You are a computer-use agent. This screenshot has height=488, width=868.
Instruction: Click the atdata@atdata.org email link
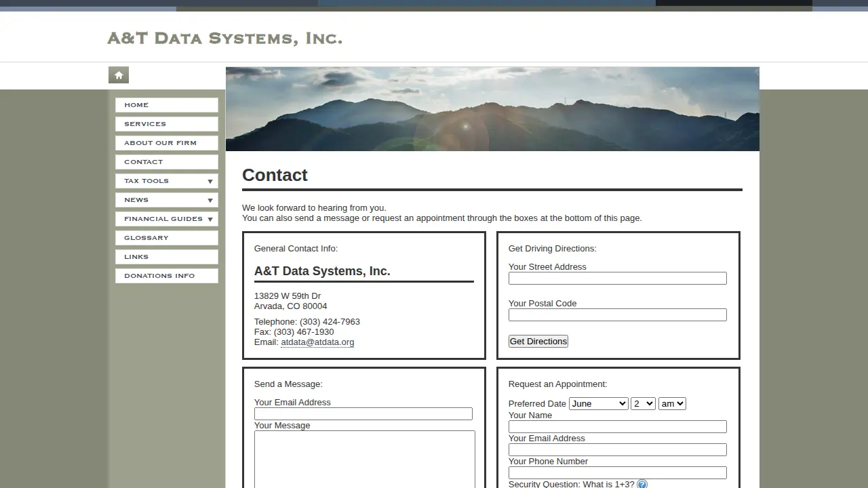tap(317, 342)
